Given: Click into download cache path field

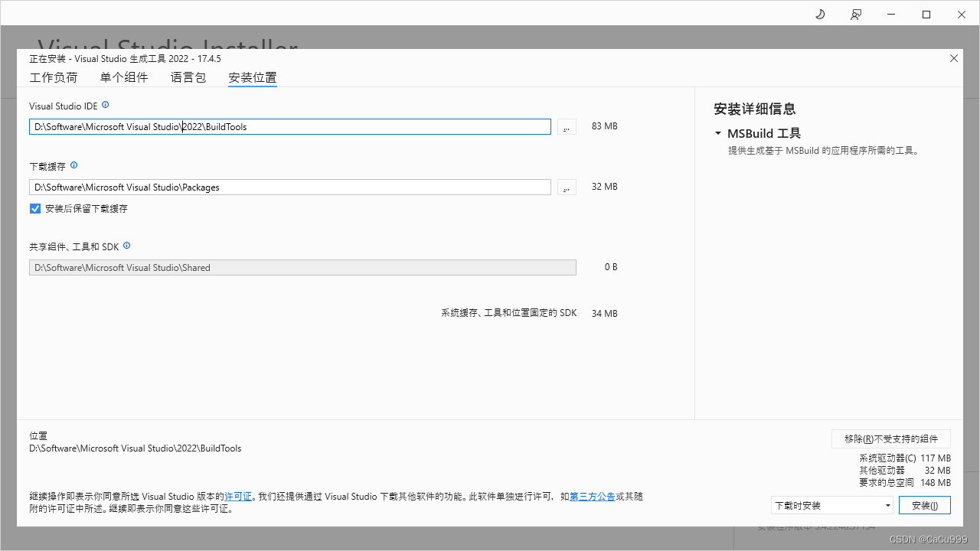Looking at the screenshot, I should (x=290, y=187).
